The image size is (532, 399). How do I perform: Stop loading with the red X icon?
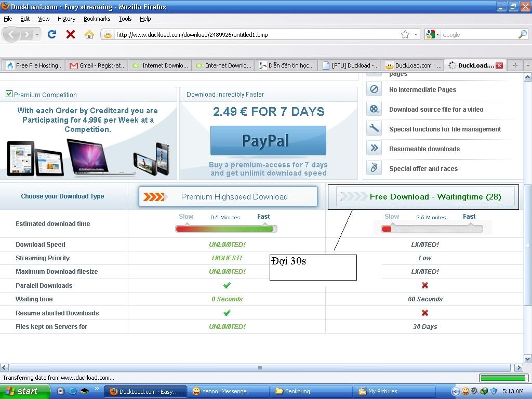[71, 34]
